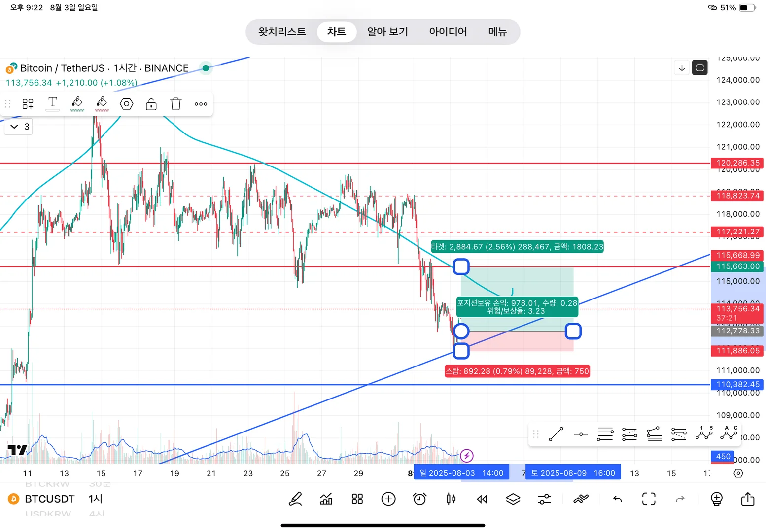This screenshot has height=532, width=766.
Task: Open drawing settings hexagon icon
Action: [127, 104]
